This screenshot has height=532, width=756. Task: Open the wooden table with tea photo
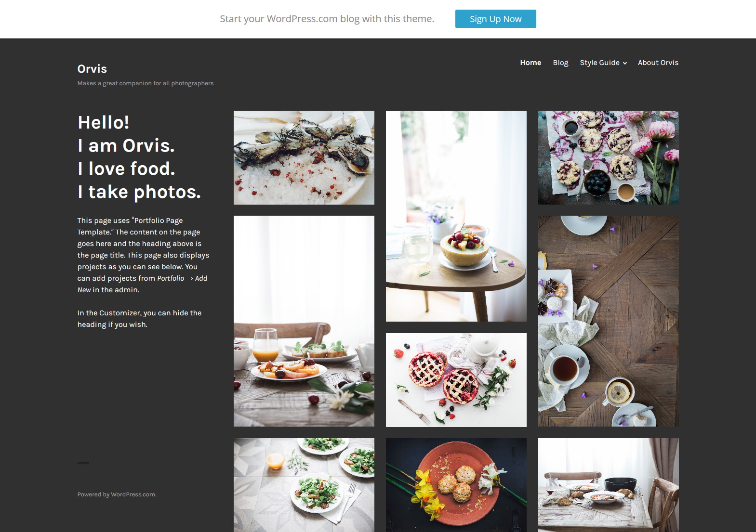[x=609, y=321]
